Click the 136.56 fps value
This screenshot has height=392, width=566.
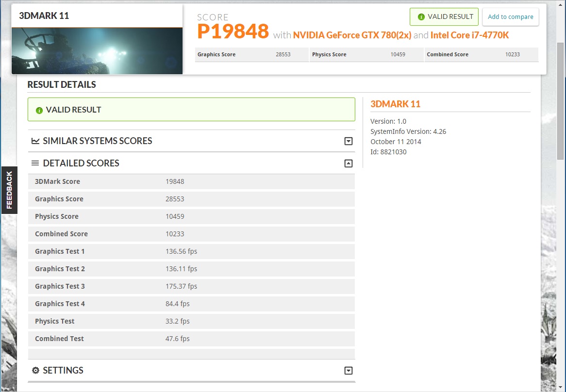point(181,251)
